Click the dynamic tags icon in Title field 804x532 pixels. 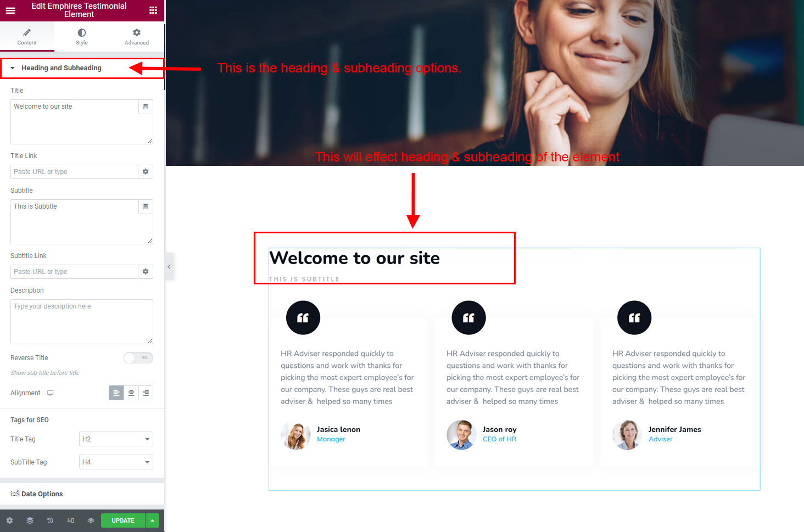pos(146,107)
